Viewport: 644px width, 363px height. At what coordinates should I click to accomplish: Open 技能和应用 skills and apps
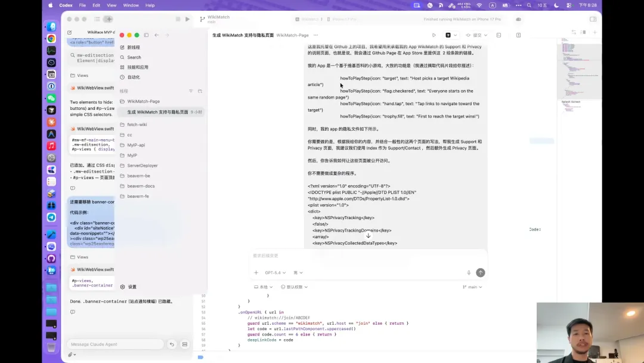click(134, 67)
